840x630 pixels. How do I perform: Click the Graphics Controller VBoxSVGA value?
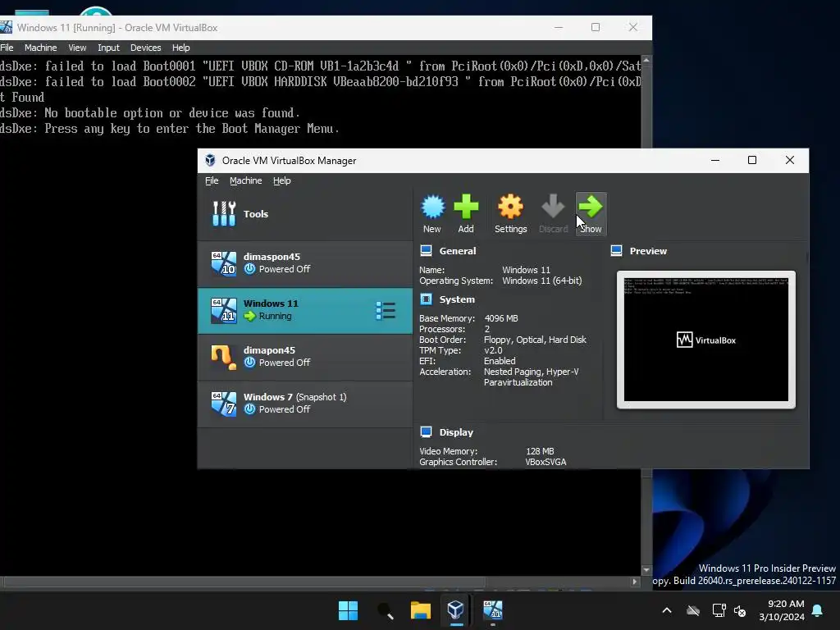pyautogui.click(x=546, y=462)
